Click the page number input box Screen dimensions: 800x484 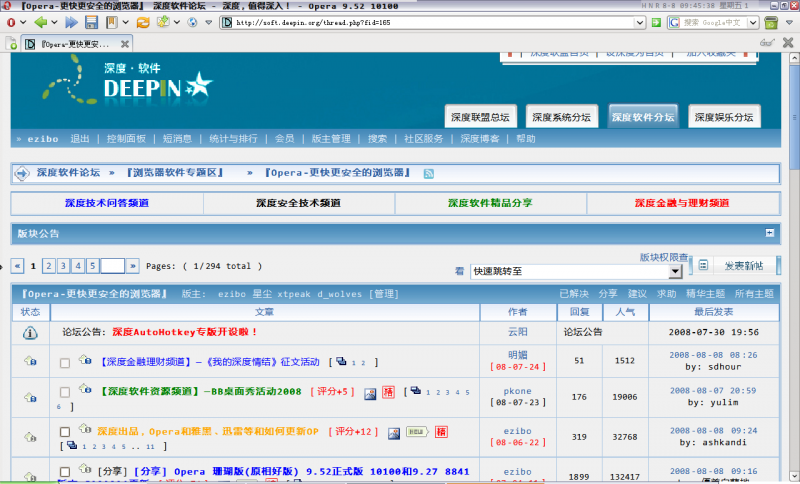113,266
